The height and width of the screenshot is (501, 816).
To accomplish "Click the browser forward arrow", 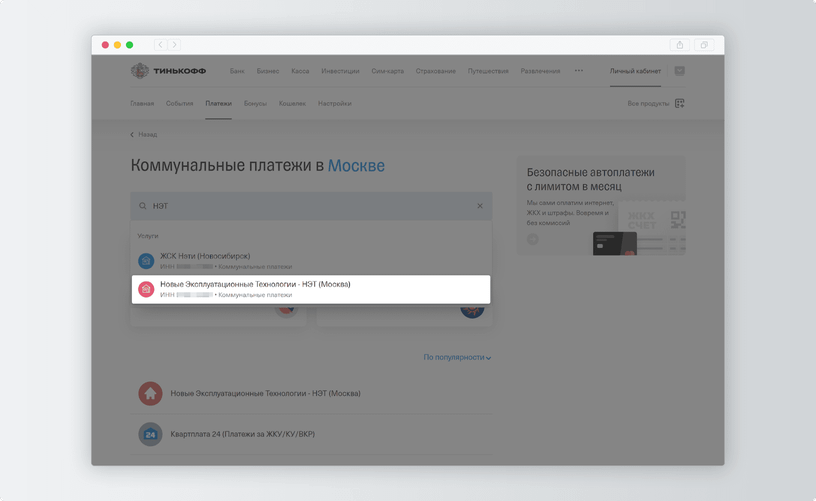I will (x=174, y=45).
